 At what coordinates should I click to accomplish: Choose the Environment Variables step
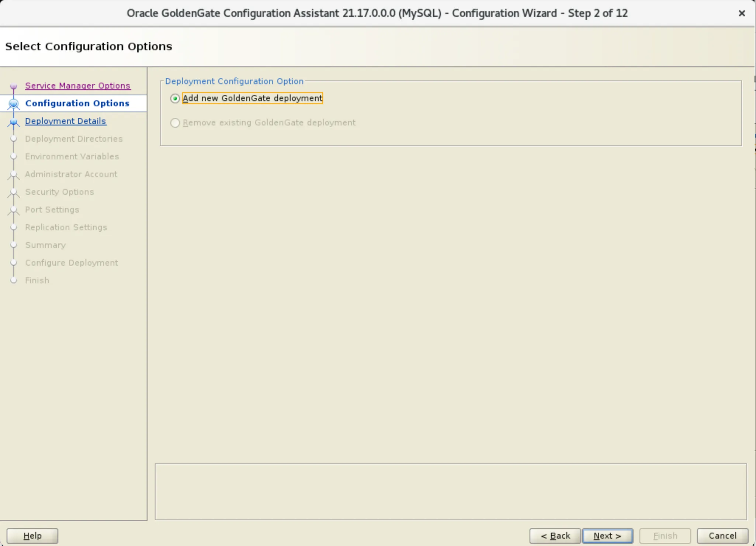click(x=72, y=156)
